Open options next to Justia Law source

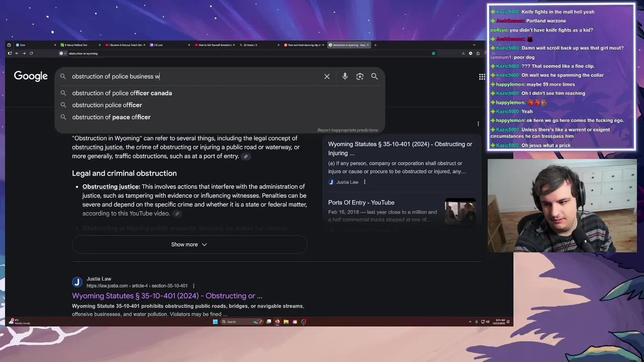click(365, 182)
